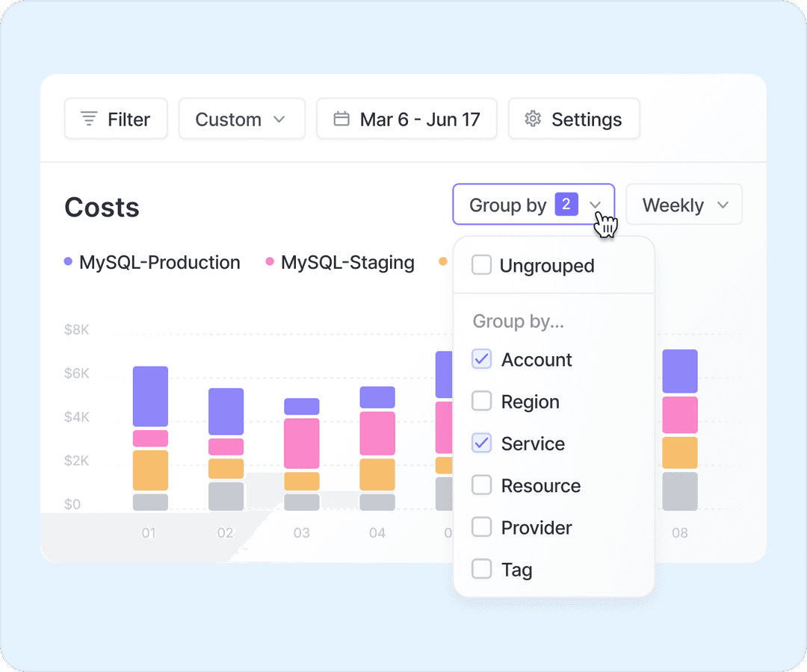This screenshot has width=807, height=672.
Task: Click the pink MySQL-Staging legend dot
Action: click(x=270, y=262)
